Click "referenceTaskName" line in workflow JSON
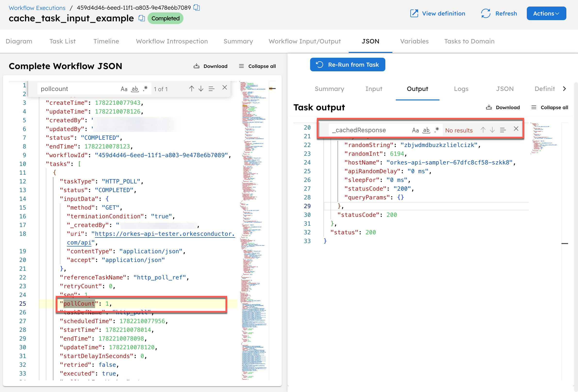 tap(124, 278)
